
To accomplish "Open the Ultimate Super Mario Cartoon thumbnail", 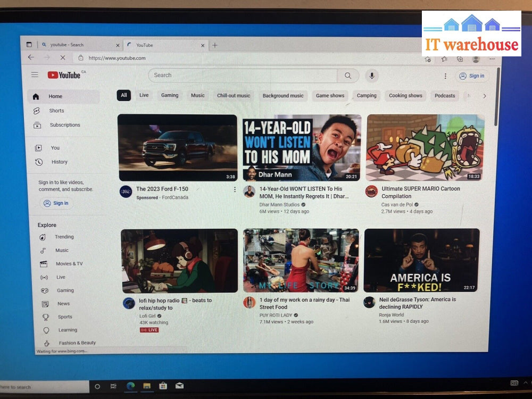I will pyautogui.click(x=425, y=147).
